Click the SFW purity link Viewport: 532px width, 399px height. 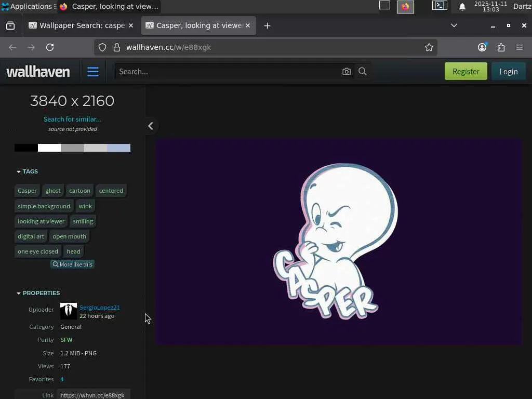66,340
